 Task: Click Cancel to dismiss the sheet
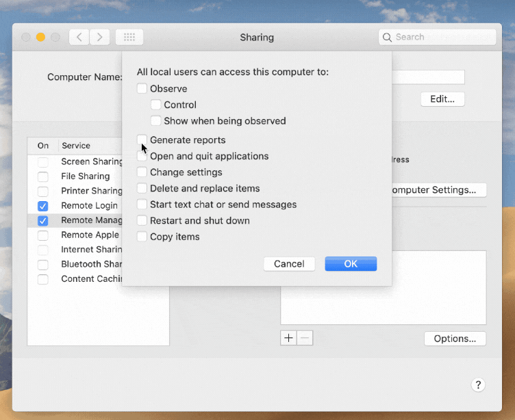tap(289, 264)
